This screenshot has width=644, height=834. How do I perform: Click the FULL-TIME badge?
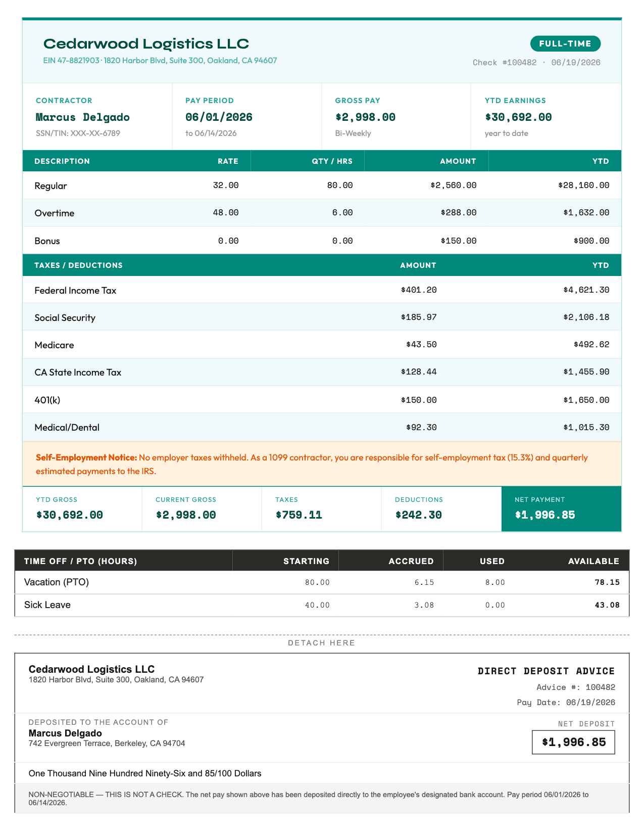pos(565,43)
